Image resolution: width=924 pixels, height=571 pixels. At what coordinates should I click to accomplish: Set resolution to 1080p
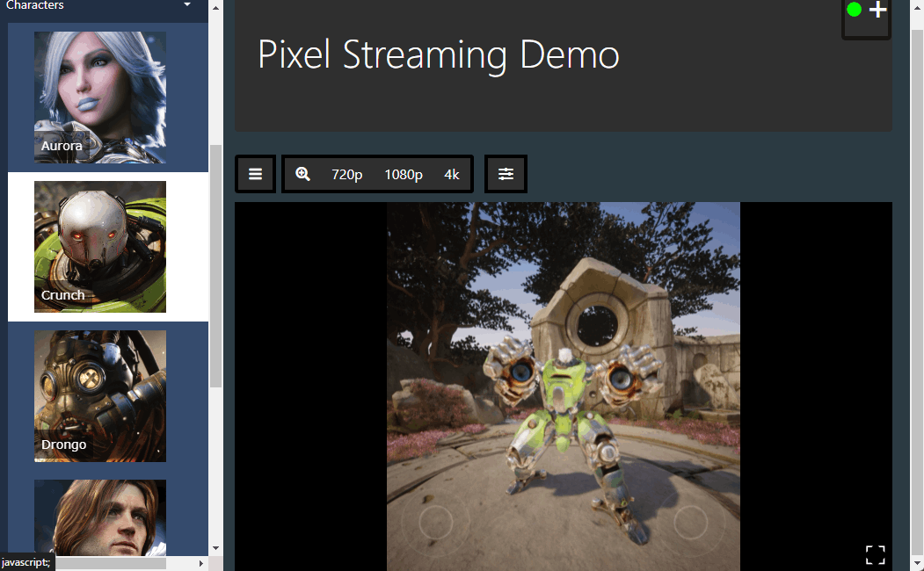tap(404, 175)
